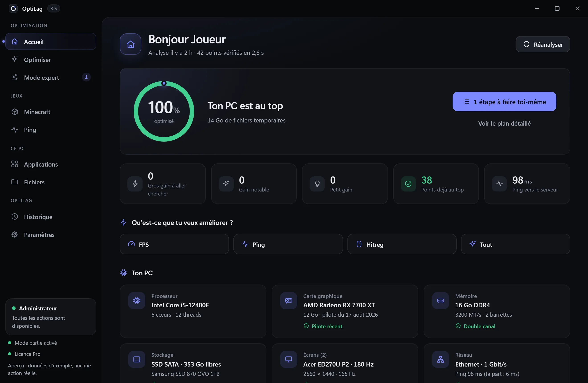Click '14 Go de fichiers temporaires' text
Screen dimensions: 588x383
tap(246, 120)
